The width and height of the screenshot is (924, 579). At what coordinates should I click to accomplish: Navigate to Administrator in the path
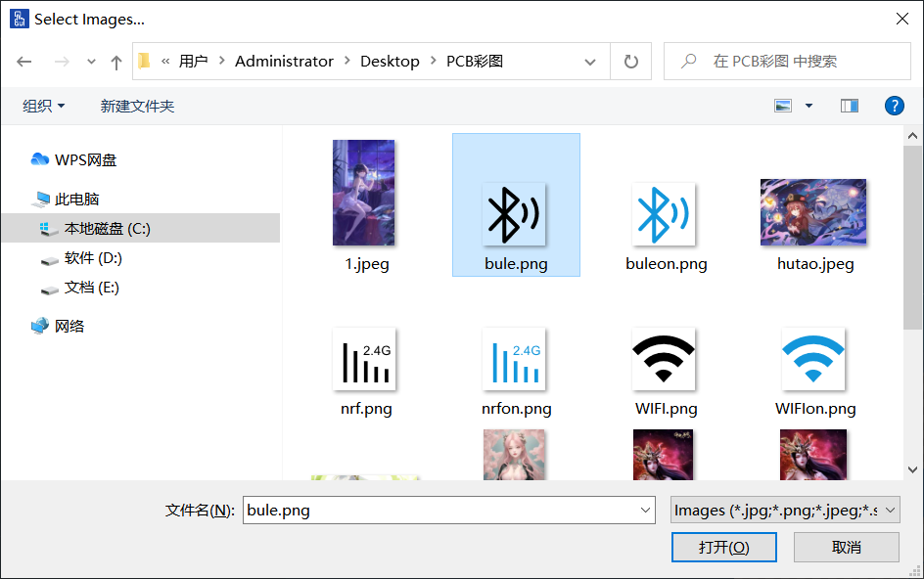pos(284,62)
